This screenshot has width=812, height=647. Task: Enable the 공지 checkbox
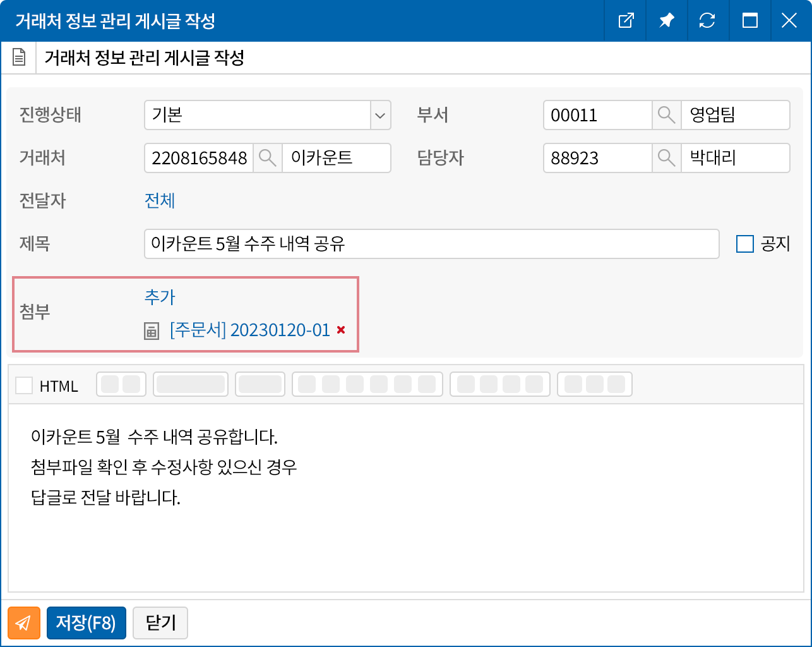pos(745,244)
